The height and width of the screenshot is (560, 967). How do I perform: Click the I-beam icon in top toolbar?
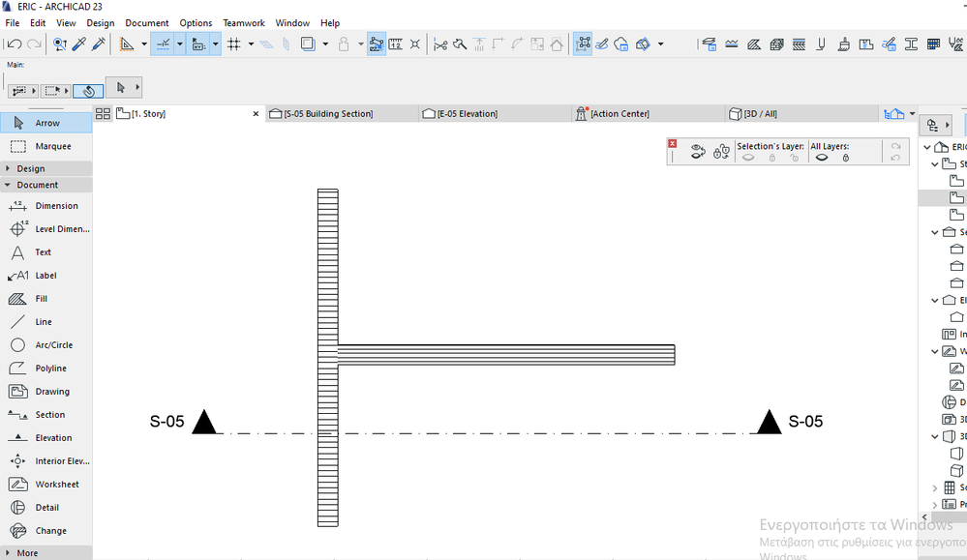click(911, 44)
